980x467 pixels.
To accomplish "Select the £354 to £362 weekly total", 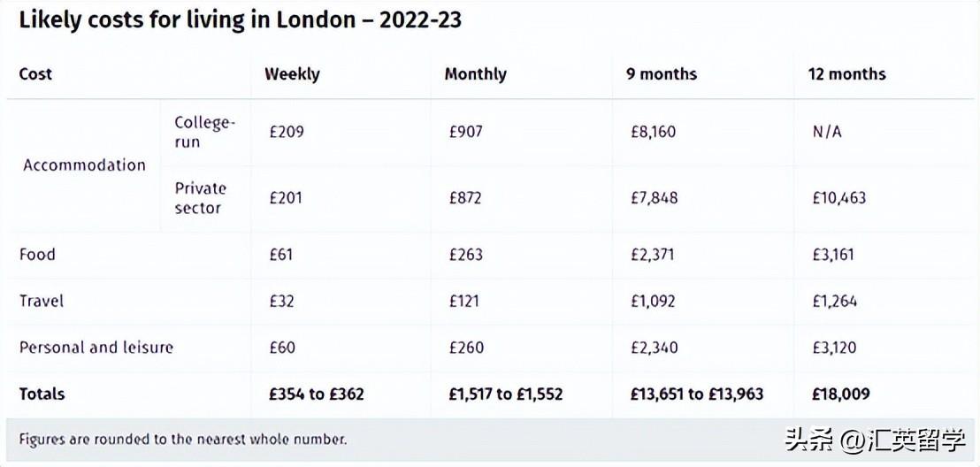I will (x=317, y=394).
